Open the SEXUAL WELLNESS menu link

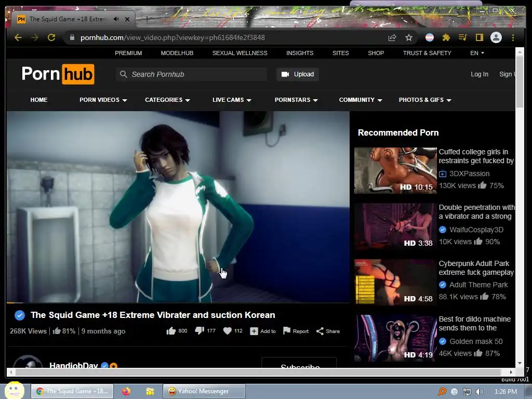[x=240, y=53]
